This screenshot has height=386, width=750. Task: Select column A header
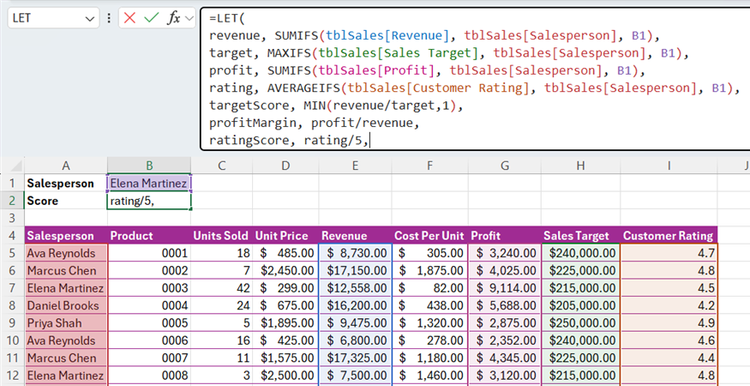[x=66, y=166]
